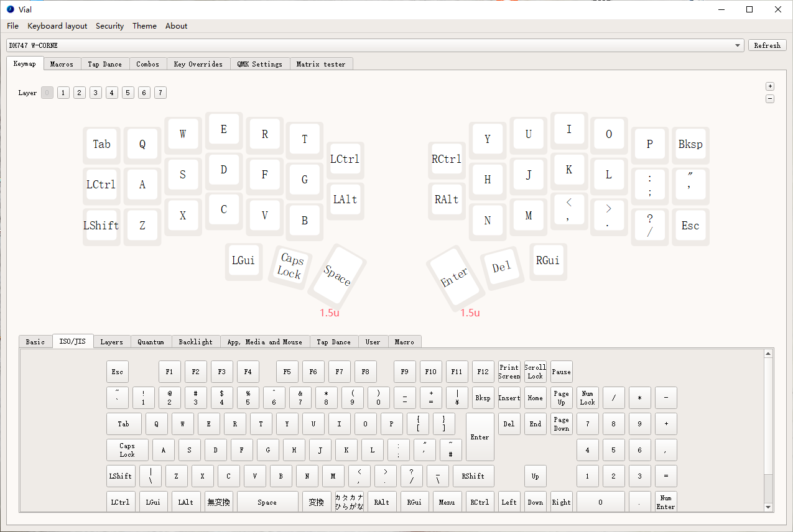793x532 pixels.
Task: Select the Enter thumb key on the layout
Action: pos(455,277)
